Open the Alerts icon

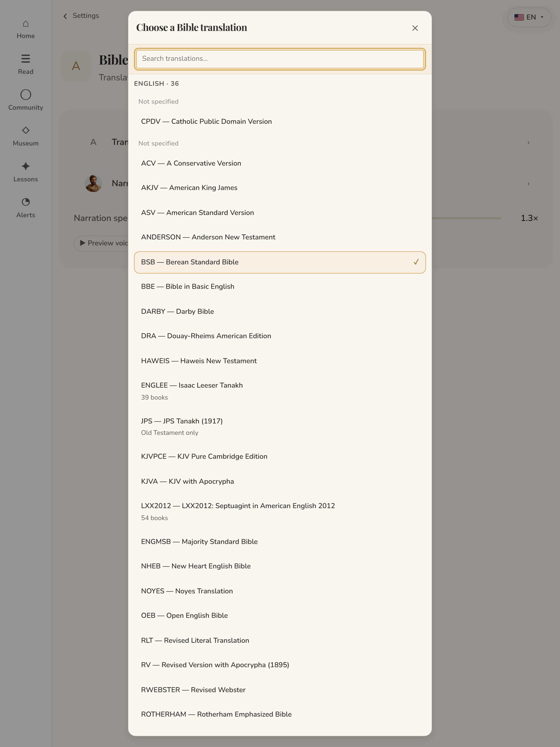coord(26,202)
